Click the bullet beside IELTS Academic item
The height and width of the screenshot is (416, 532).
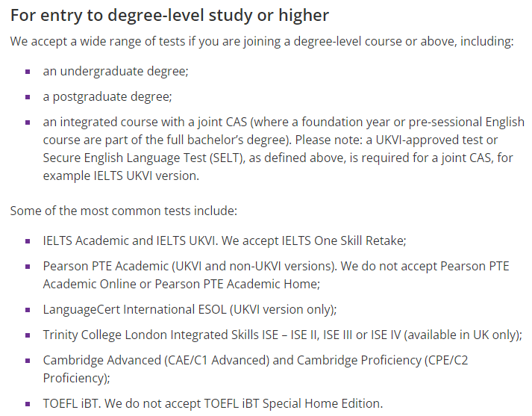click(28, 241)
